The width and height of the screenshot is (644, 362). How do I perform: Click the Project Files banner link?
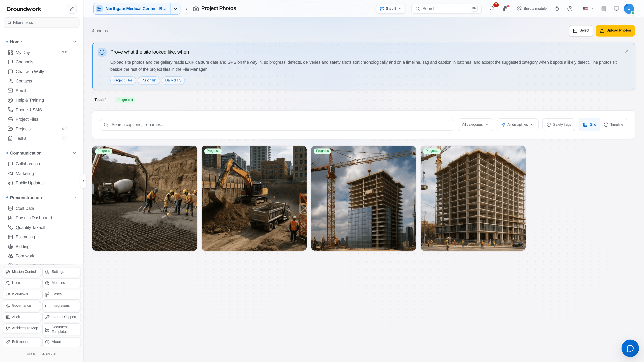[123, 80]
